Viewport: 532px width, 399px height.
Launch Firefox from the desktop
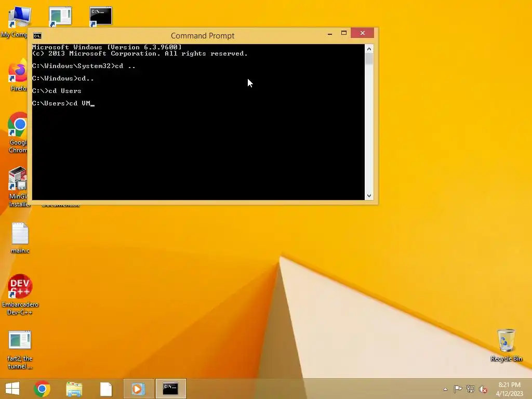[x=18, y=72]
